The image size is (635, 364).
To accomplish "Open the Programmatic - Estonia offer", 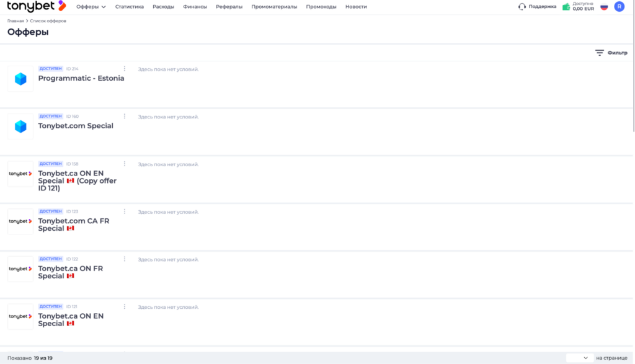I will tap(81, 78).
